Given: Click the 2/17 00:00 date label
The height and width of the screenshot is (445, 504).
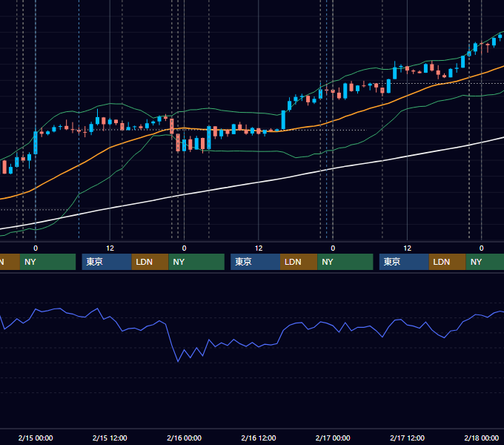Looking at the screenshot, I should pos(333,438).
